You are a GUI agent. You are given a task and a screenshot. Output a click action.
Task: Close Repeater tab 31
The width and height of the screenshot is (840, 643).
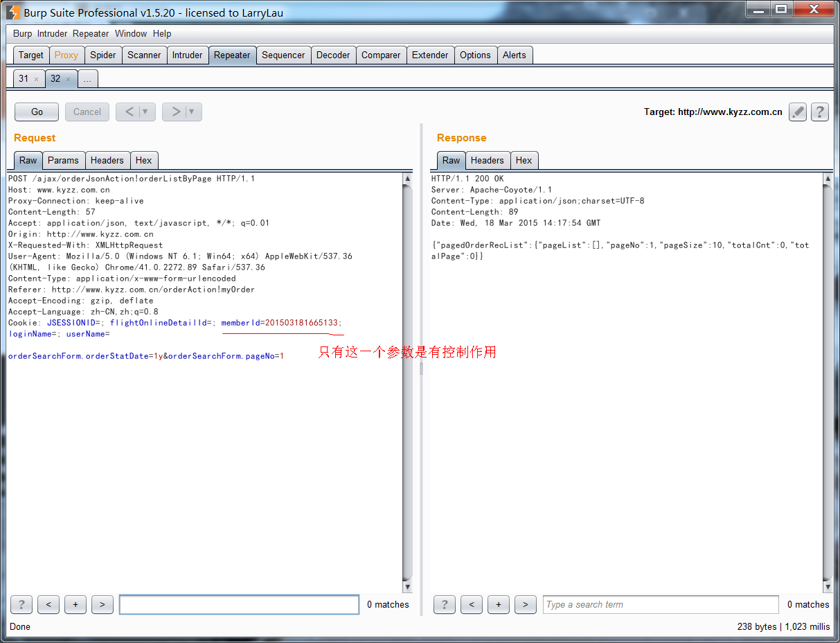click(x=36, y=79)
